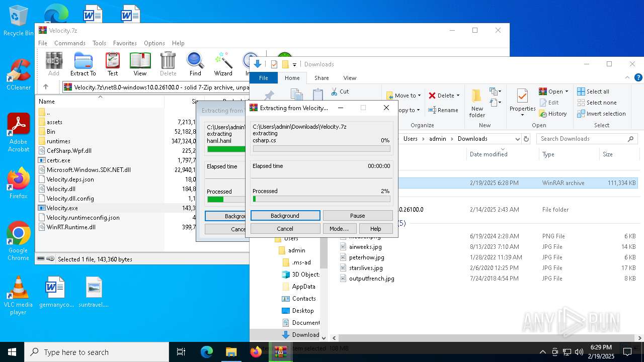The height and width of the screenshot is (362, 644).
Task: Open Task View on the taskbar
Action: click(x=181, y=352)
